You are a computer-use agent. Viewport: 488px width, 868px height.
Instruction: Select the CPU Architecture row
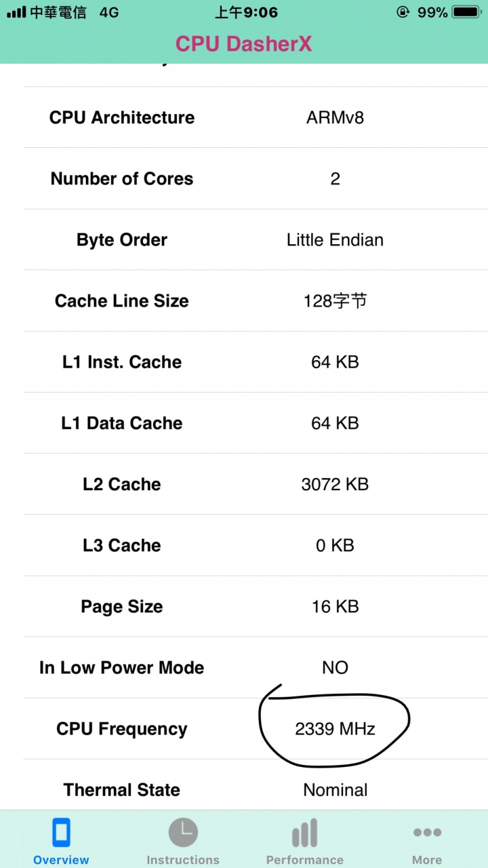click(244, 117)
